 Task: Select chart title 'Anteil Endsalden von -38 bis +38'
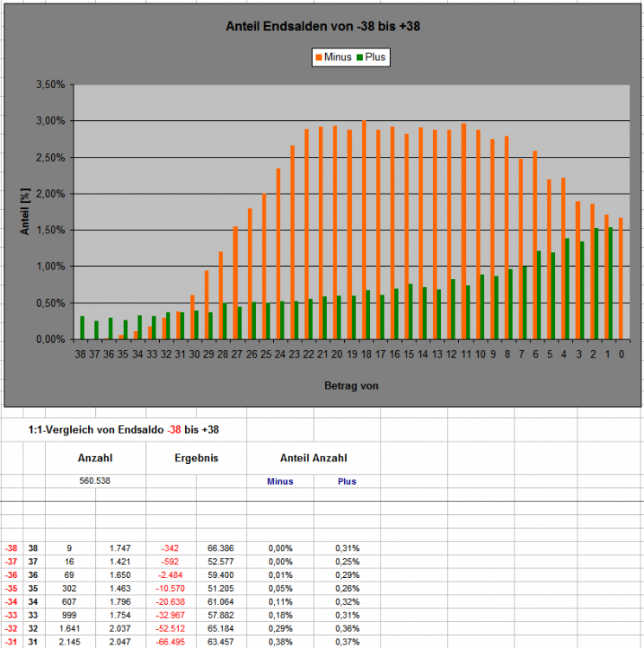322,26
